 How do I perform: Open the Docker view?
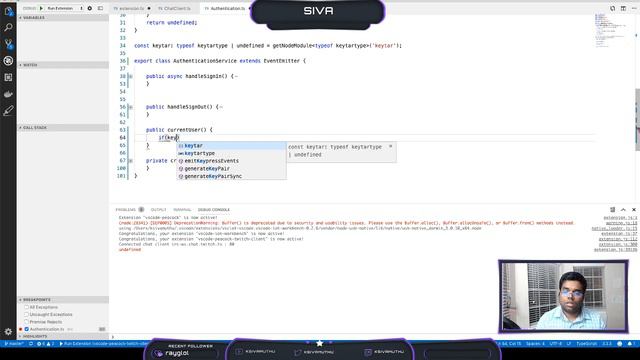pos(8,94)
